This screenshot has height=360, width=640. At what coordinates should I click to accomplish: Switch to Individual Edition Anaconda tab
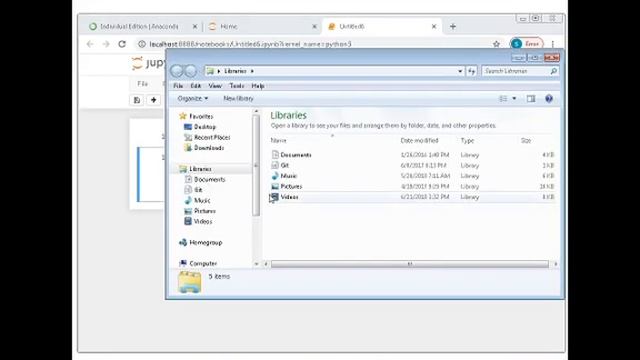click(x=139, y=27)
